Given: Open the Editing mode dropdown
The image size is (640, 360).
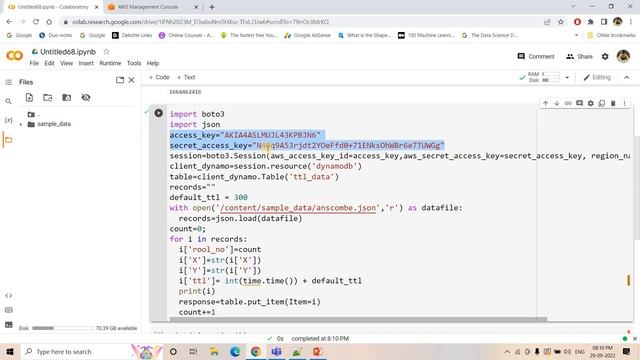Looking at the screenshot, I should click(x=597, y=77).
